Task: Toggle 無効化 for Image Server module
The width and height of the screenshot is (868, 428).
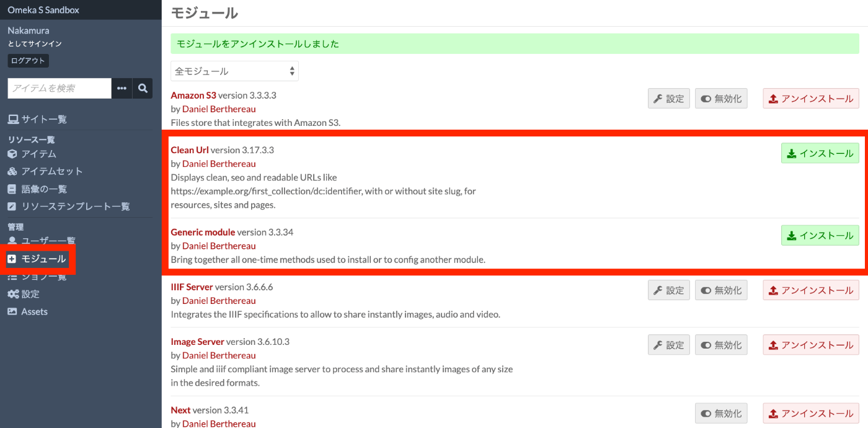Action: (721, 345)
